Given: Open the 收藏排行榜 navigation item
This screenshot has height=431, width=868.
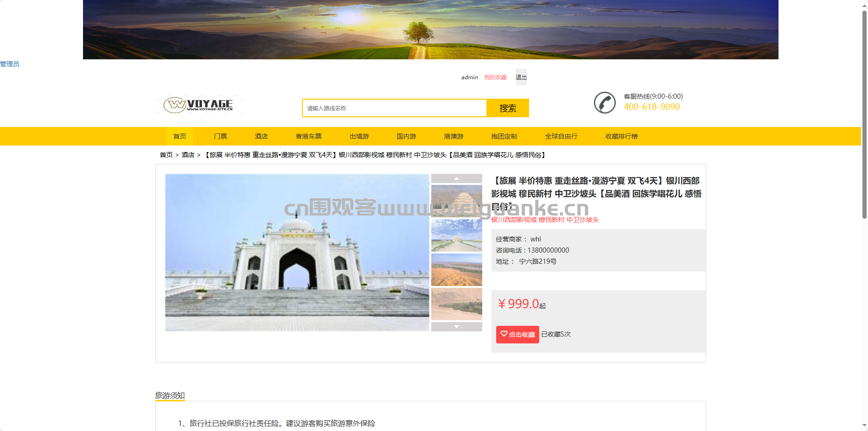Looking at the screenshot, I should click(622, 136).
